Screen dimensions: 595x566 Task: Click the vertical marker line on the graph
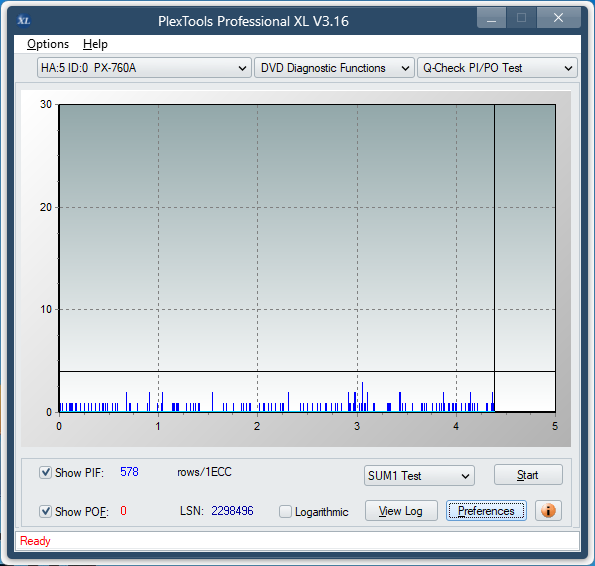(494, 258)
